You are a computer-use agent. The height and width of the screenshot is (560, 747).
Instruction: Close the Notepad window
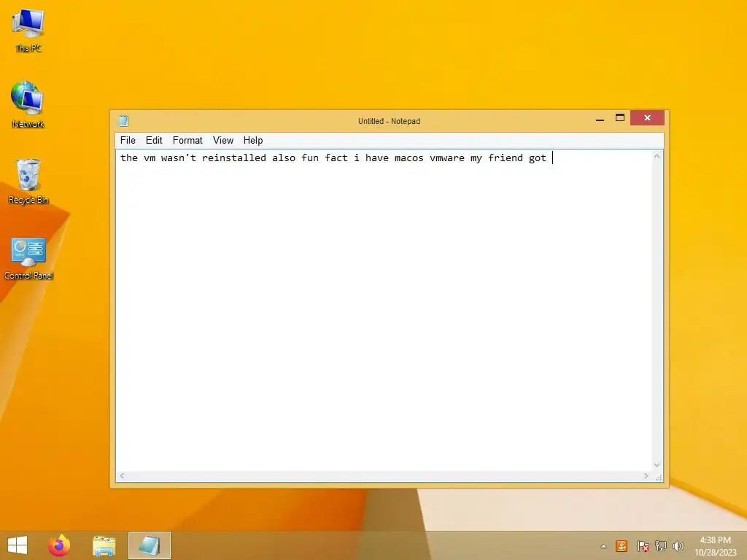point(647,118)
